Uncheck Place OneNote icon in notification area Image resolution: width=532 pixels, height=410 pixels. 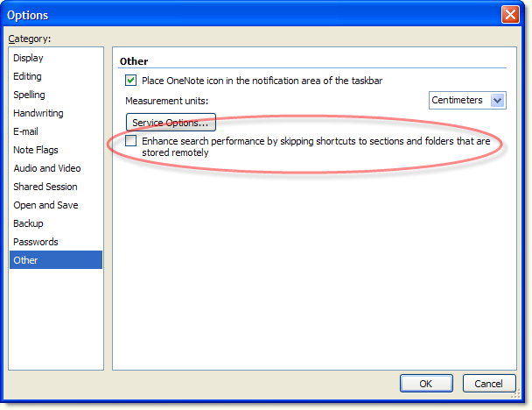click(130, 81)
